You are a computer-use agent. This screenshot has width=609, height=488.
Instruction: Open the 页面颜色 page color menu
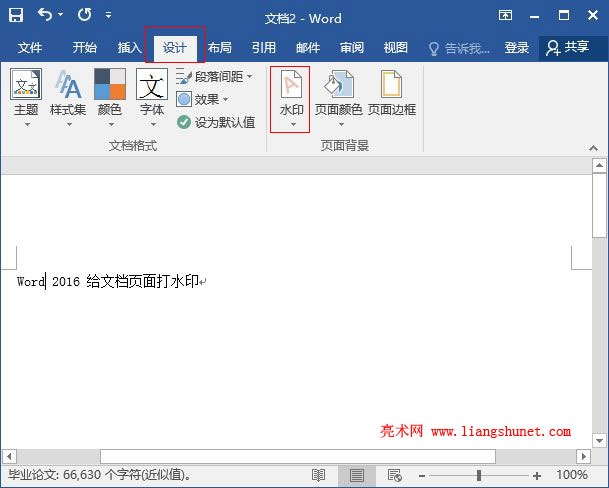click(339, 98)
